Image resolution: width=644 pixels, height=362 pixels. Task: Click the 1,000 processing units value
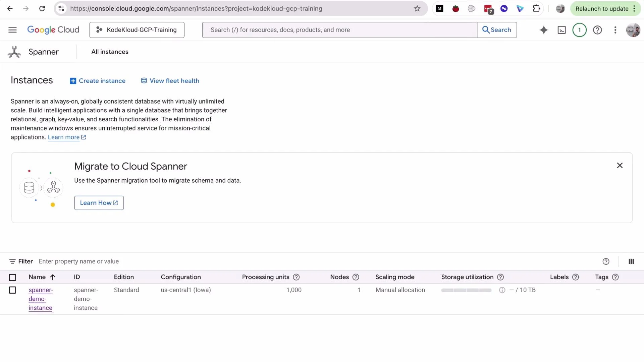(294, 290)
